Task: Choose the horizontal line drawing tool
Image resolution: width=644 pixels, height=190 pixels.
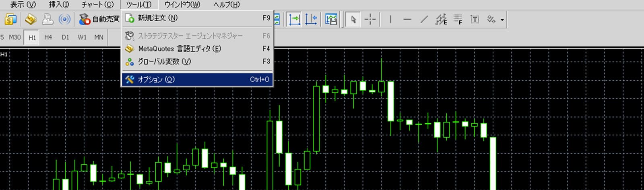Action: (x=407, y=19)
